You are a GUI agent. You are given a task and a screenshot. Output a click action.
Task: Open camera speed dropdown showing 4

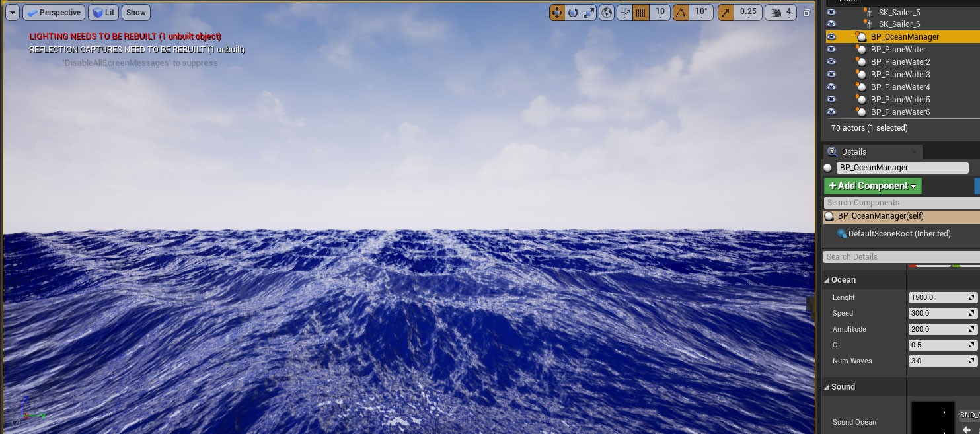coord(782,13)
